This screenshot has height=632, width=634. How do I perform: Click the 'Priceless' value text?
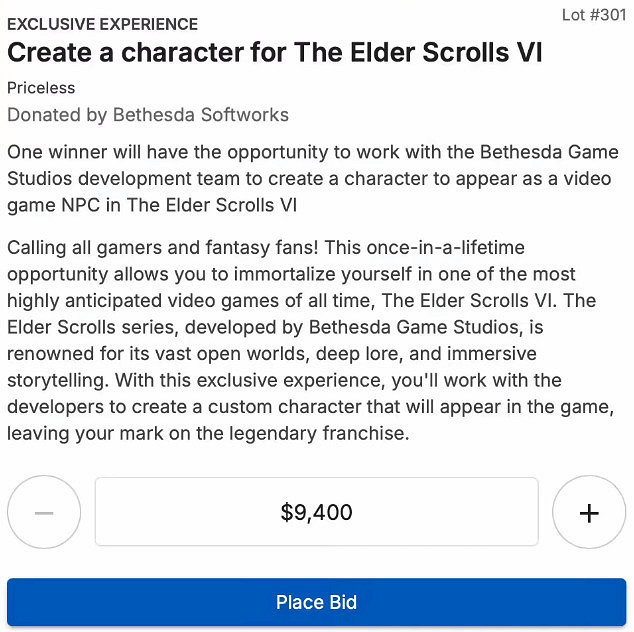pyautogui.click(x=41, y=88)
